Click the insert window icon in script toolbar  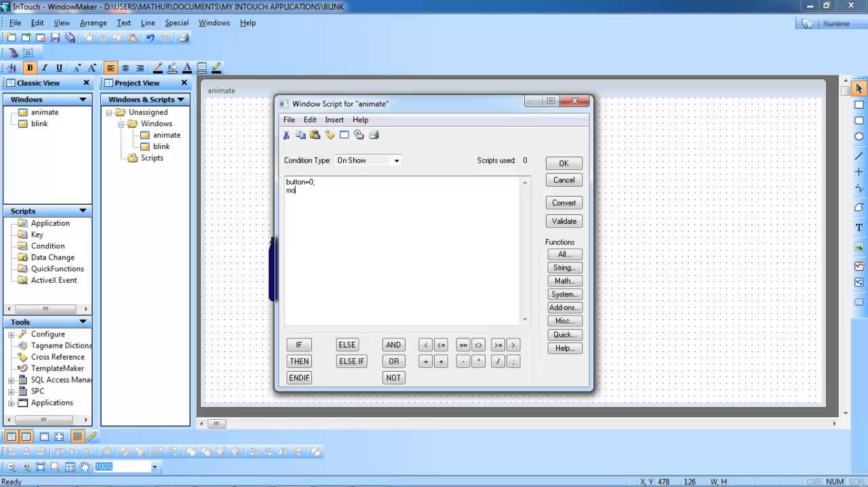point(344,135)
